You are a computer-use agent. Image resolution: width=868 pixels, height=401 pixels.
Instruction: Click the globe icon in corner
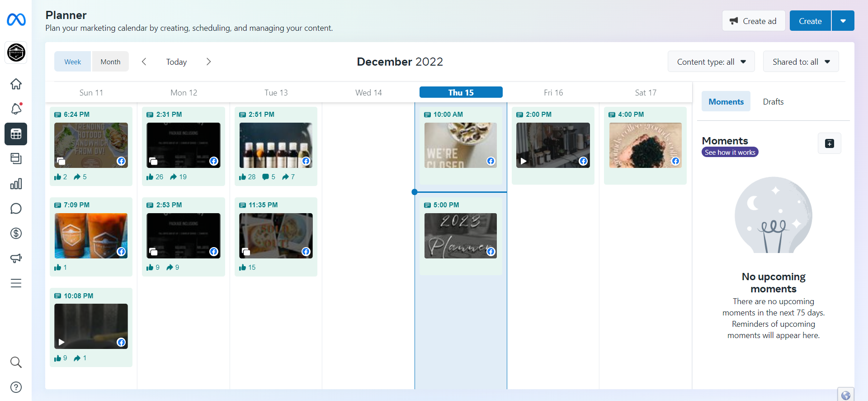[846, 395]
